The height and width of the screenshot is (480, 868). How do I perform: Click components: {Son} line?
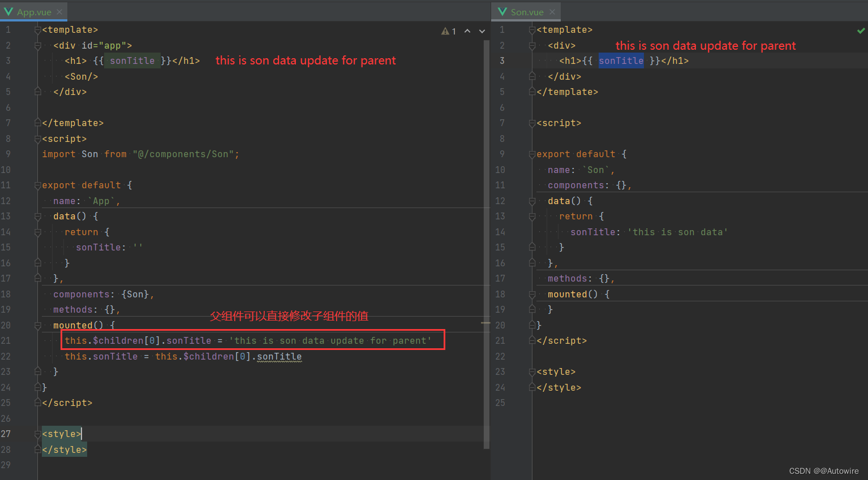pos(104,294)
